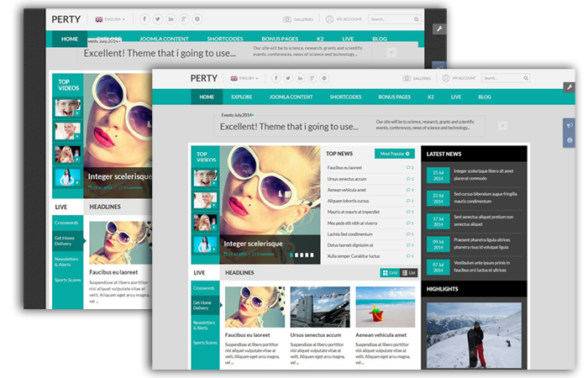Open the Shortcodes menu in front window
This screenshot has width=588, height=378.
(x=345, y=97)
